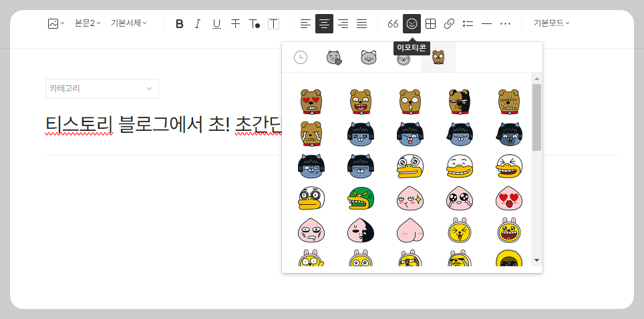
Task: Click the emoticon list scroll-down arrow
Action: pos(536,260)
